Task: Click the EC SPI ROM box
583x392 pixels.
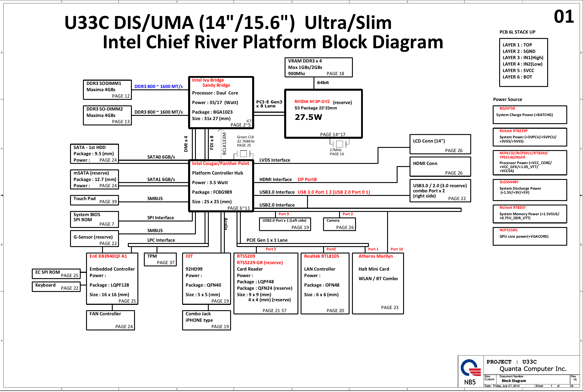Action: click(56, 274)
